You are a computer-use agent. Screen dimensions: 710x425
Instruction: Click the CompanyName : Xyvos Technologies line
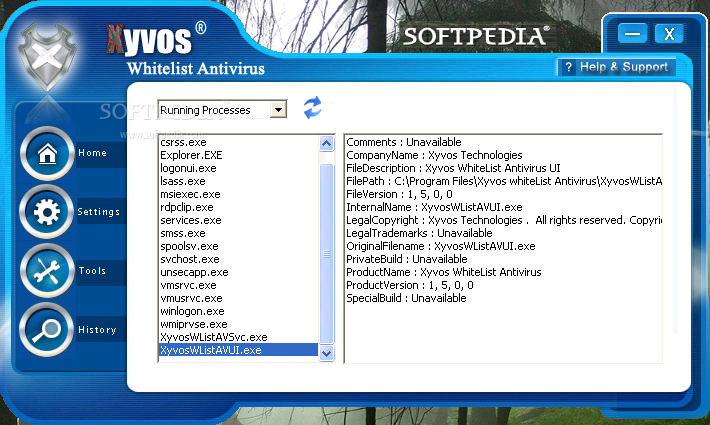pos(434,155)
